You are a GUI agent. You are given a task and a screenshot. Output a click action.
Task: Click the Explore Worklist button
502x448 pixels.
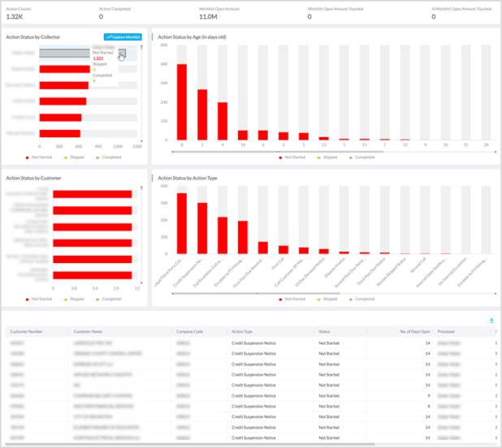tap(123, 37)
